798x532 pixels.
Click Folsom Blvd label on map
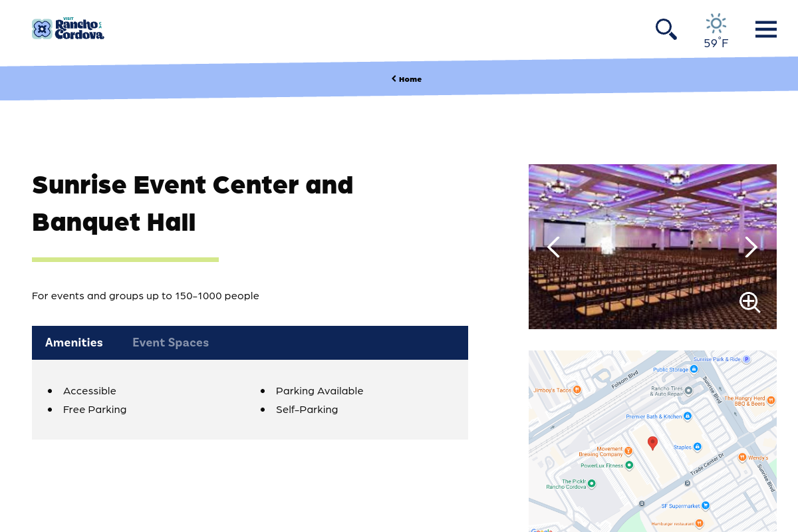click(624, 379)
